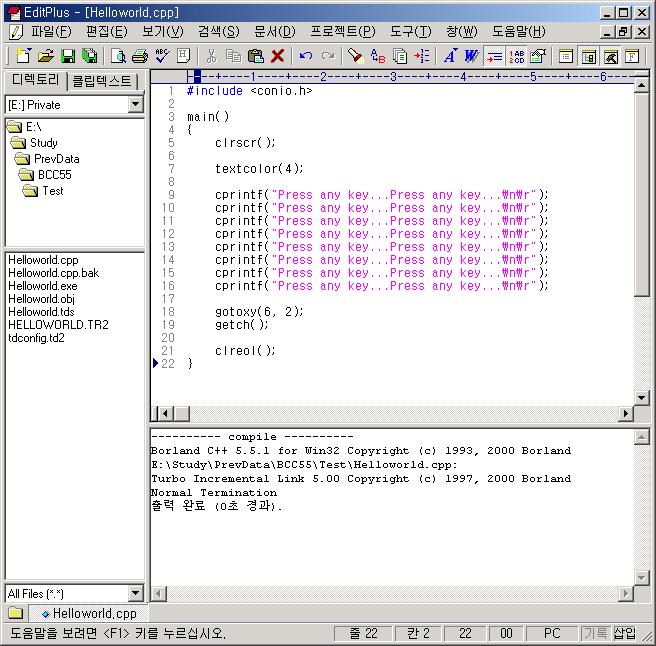Open the 파일(F) menu
The height and width of the screenshot is (646, 656).
coord(51,32)
